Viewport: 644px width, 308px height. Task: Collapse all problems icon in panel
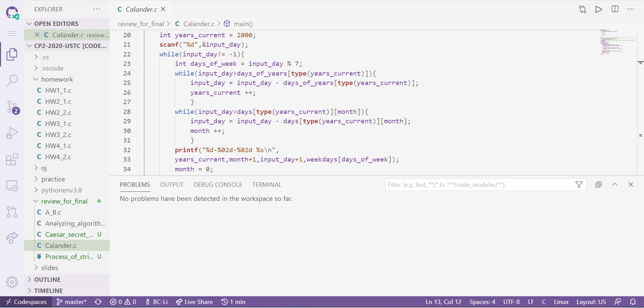click(x=599, y=184)
